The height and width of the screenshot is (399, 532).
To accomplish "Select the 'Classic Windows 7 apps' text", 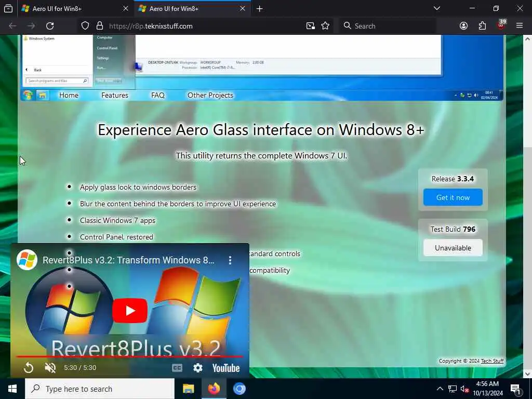I will (117, 220).
